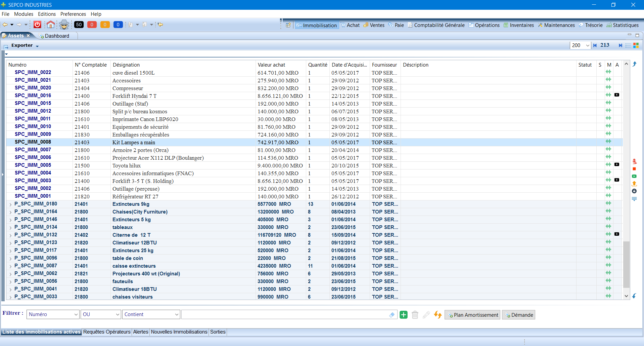Click the back arrow navigation icon
This screenshot has width=644, height=346.
(5, 25)
